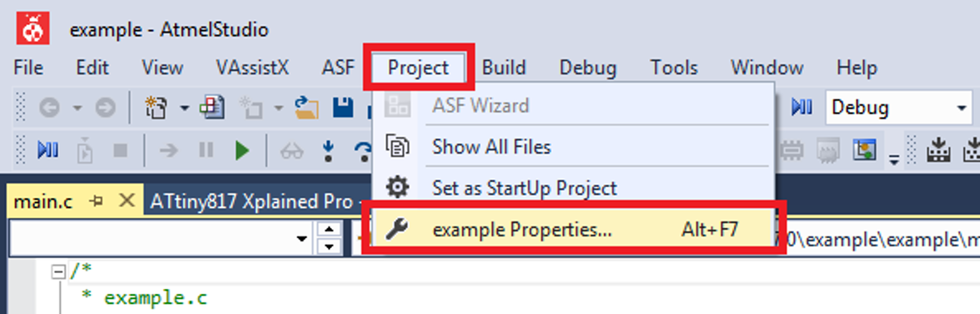Click the Save icon in toolbar

(343, 109)
